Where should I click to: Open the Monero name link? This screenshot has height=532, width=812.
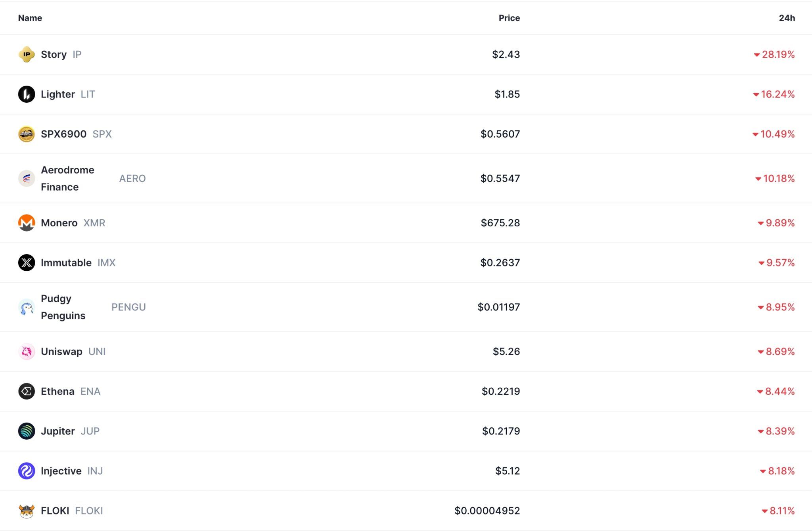(59, 223)
